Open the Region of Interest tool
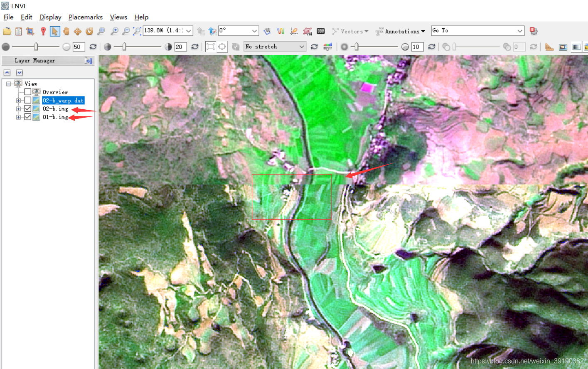The height and width of the screenshot is (369, 588). [308, 31]
